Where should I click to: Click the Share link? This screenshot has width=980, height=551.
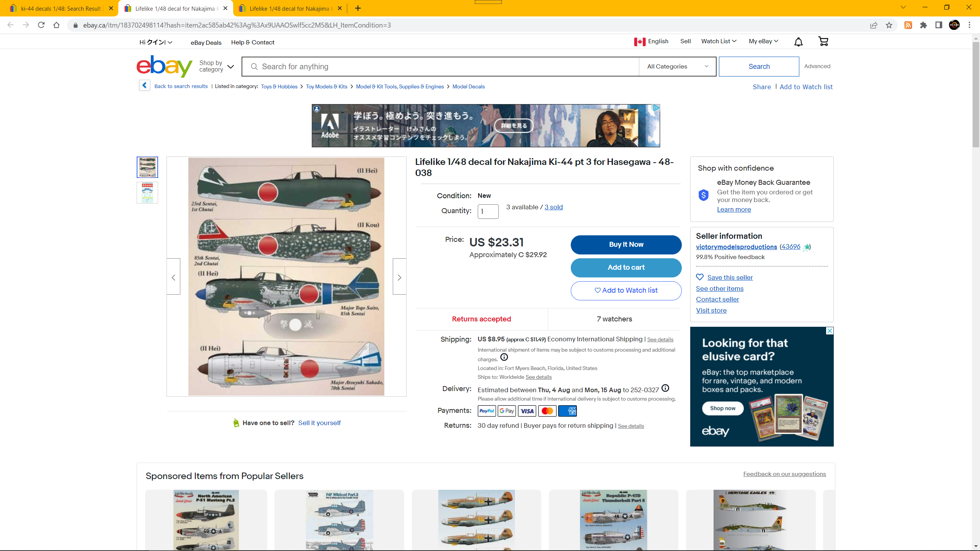click(762, 87)
